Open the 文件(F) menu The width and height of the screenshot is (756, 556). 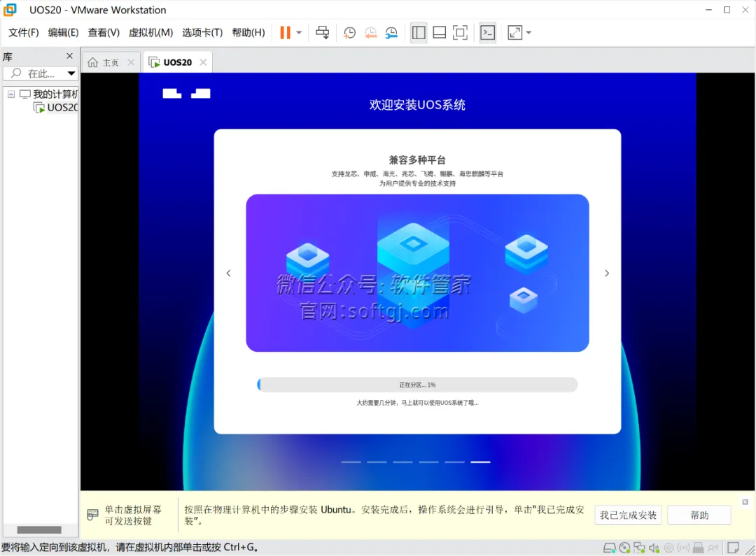24,33
